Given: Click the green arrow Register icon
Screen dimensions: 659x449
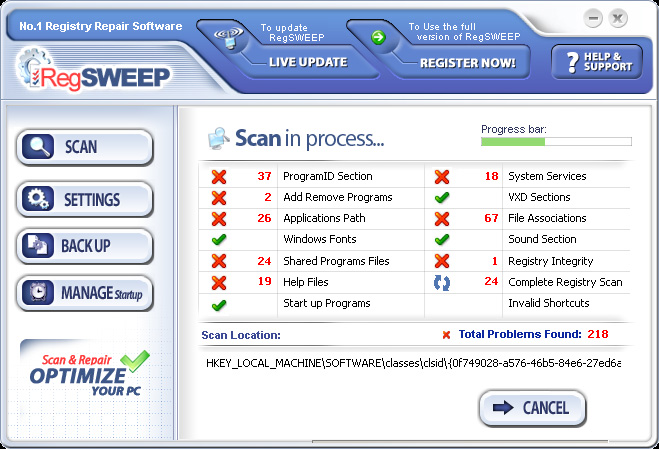Looking at the screenshot, I should click(378, 37).
